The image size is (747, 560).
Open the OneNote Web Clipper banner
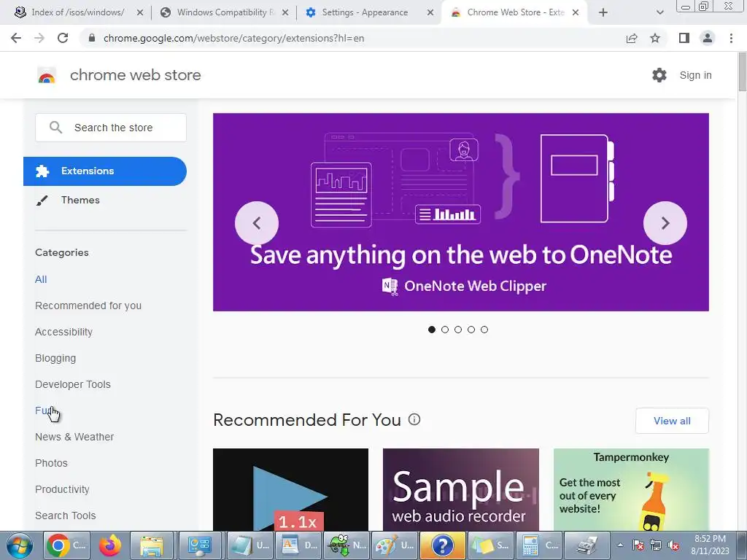pyautogui.click(x=461, y=212)
